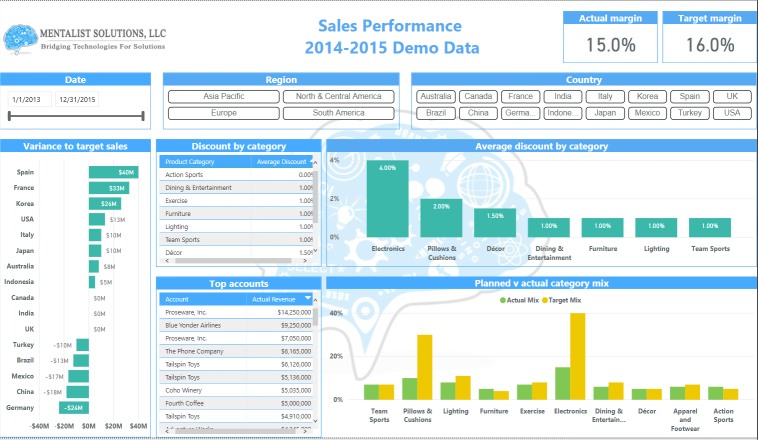
Task: Click the end date field 12/31/2015
Action: tap(78, 99)
